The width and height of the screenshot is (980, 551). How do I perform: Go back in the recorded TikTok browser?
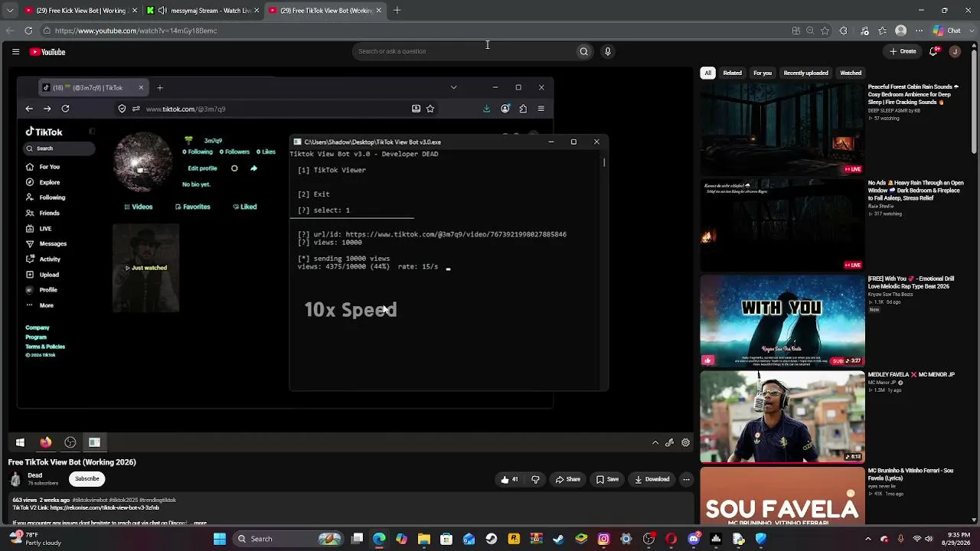[29, 109]
